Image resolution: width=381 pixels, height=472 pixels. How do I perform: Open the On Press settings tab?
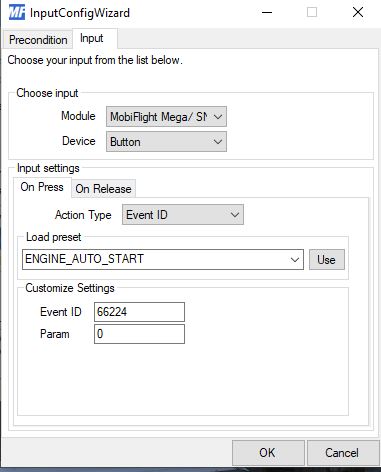click(42, 187)
